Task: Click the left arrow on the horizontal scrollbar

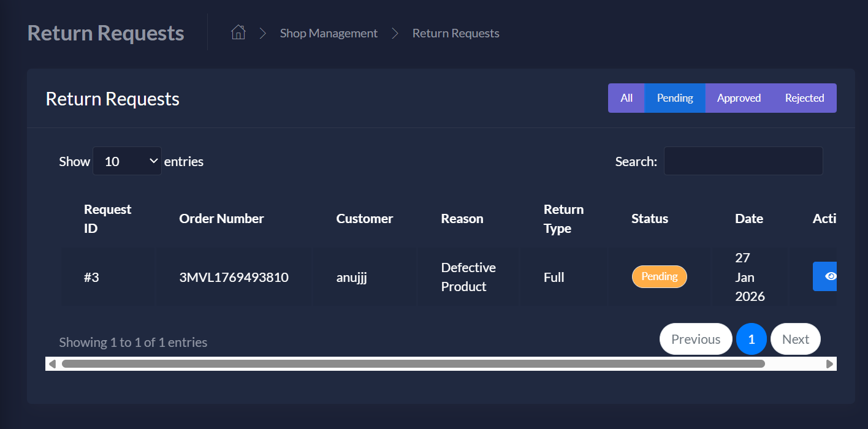Action: (x=52, y=363)
